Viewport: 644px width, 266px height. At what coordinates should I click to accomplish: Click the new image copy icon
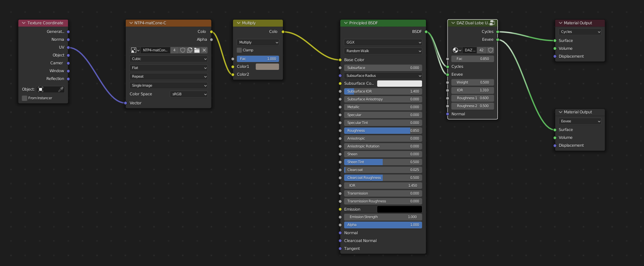[x=190, y=50]
